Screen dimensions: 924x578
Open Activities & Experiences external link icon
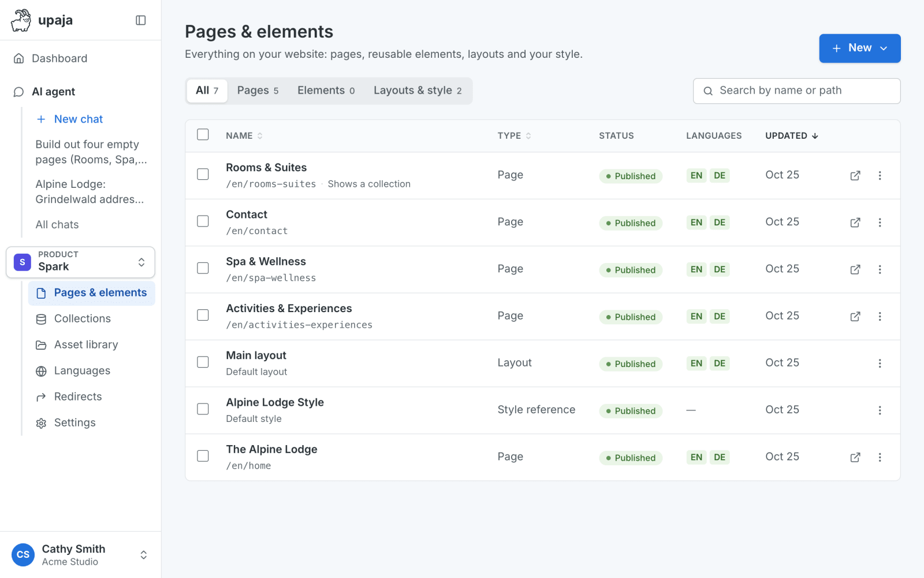855,316
